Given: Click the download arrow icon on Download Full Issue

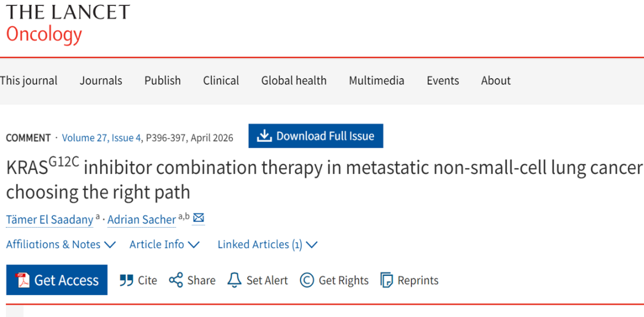Looking at the screenshot, I should 264,136.
